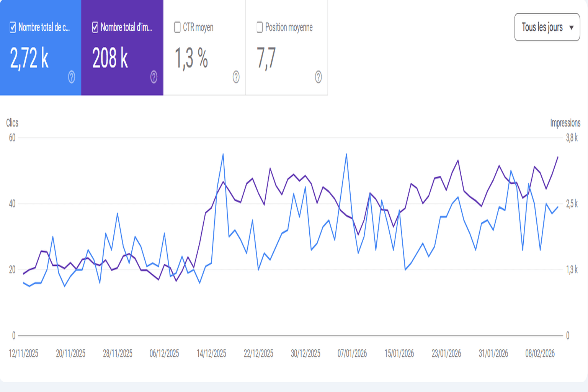
Task: Open help icon for Position moyenne
Action: tap(318, 77)
